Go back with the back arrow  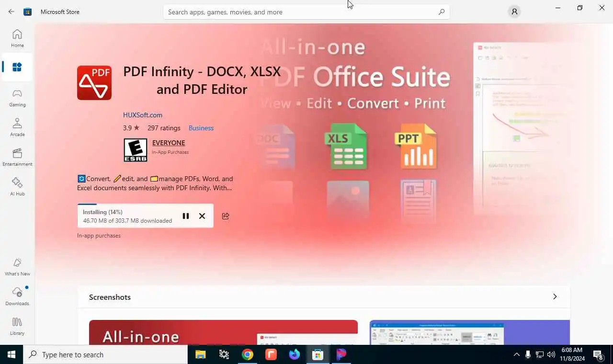[x=11, y=12]
